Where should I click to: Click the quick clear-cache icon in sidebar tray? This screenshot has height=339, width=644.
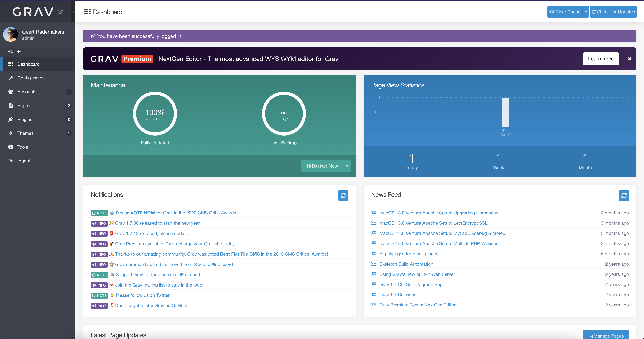[11, 52]
